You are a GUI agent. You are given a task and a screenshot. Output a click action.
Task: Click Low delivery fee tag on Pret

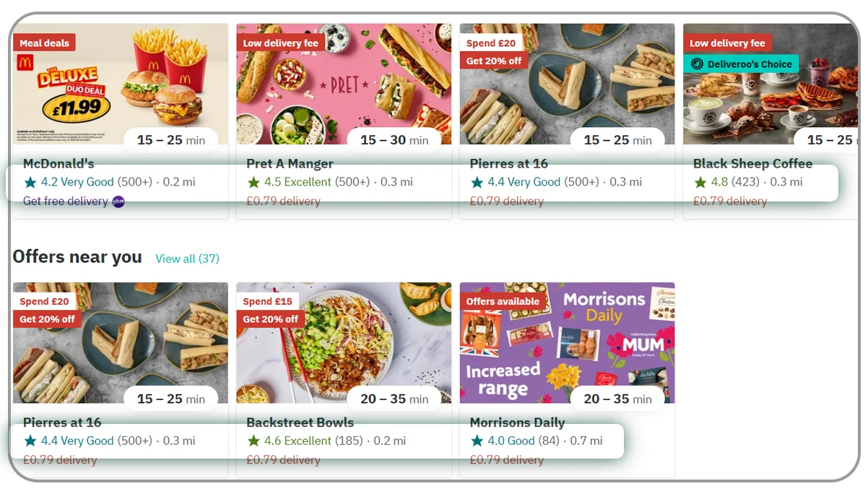tap(281, 43)
